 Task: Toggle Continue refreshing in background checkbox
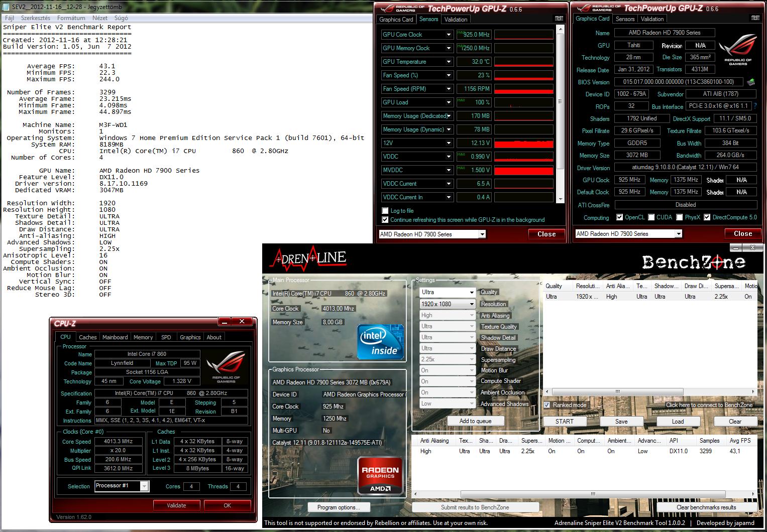385,220
